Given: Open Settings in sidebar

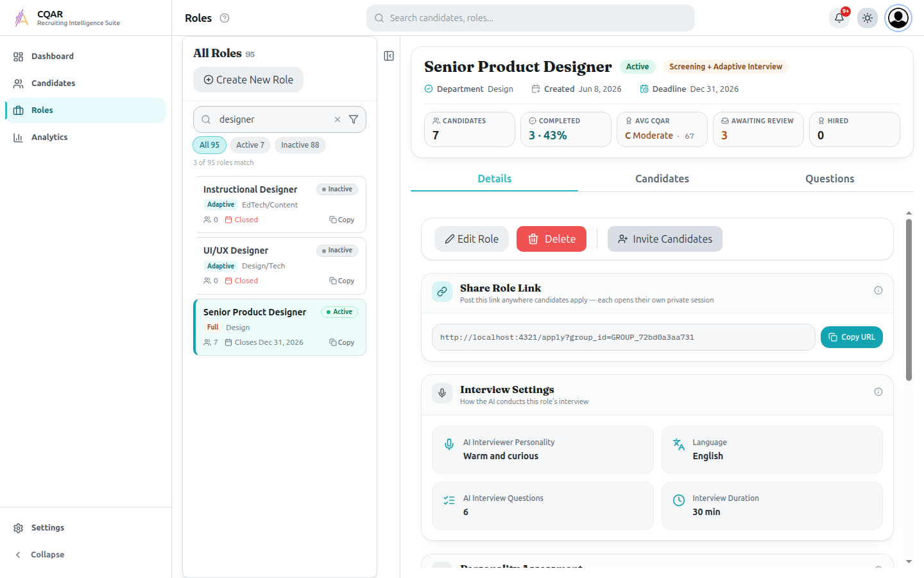Looking at the screenshot, I should coord(85,528).
